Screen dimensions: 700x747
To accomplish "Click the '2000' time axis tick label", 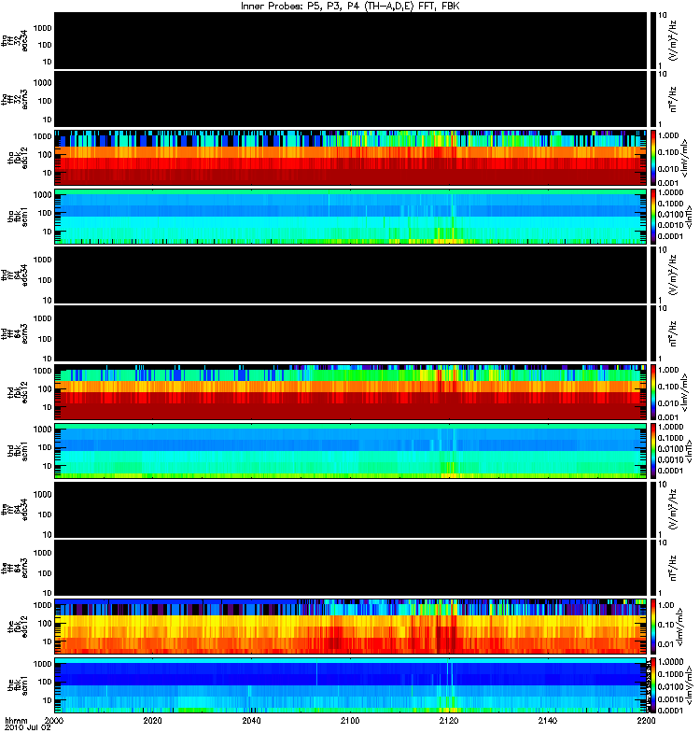I will (x=54, y=720).
